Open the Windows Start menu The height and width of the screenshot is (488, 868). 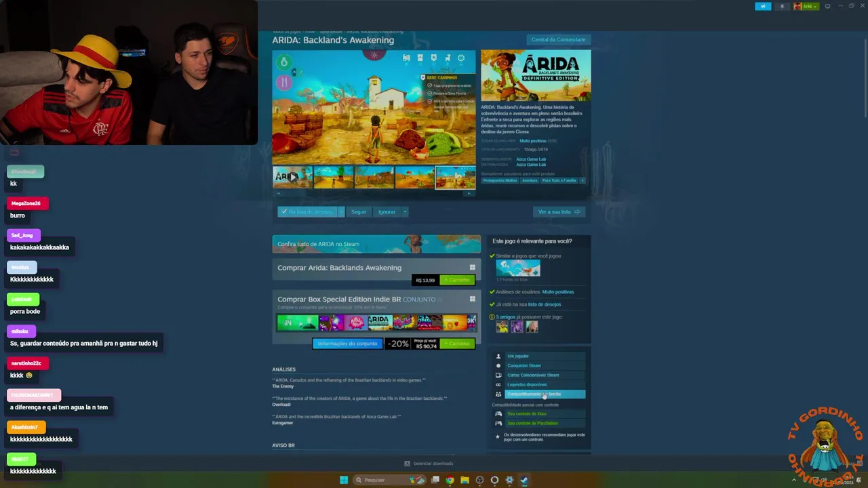point(344,480)
